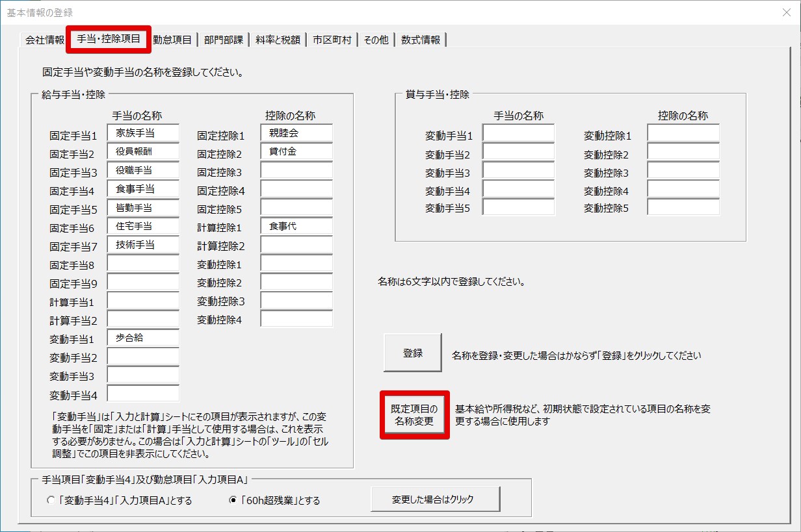
Task: Go to the 部門部課 tab
Action: 223,40
